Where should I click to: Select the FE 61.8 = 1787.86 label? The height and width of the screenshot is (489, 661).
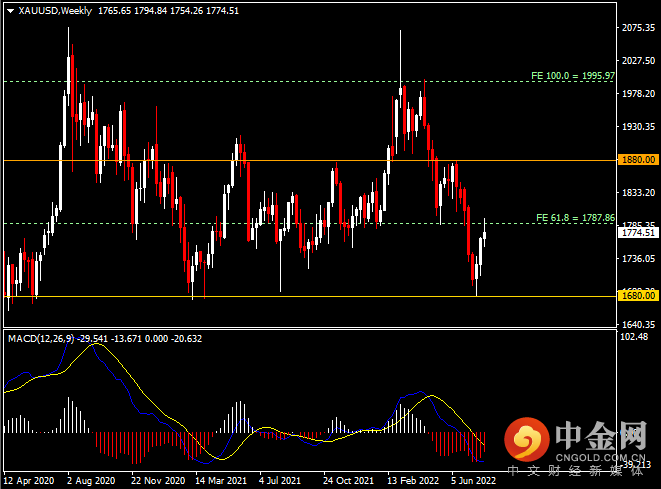tap(575, 218)
